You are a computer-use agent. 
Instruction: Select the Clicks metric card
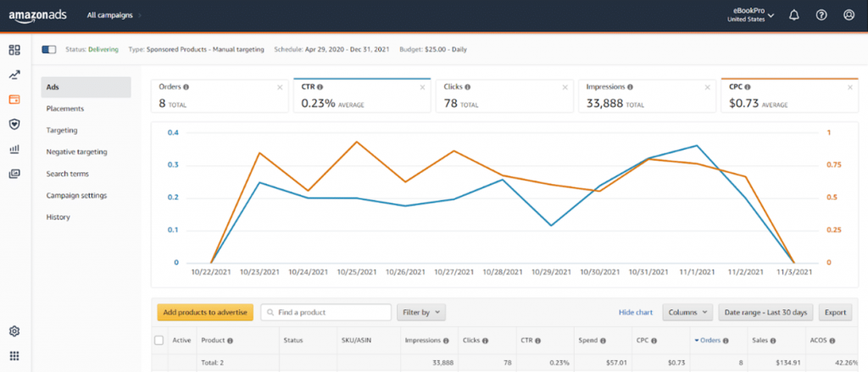(505, 96)
